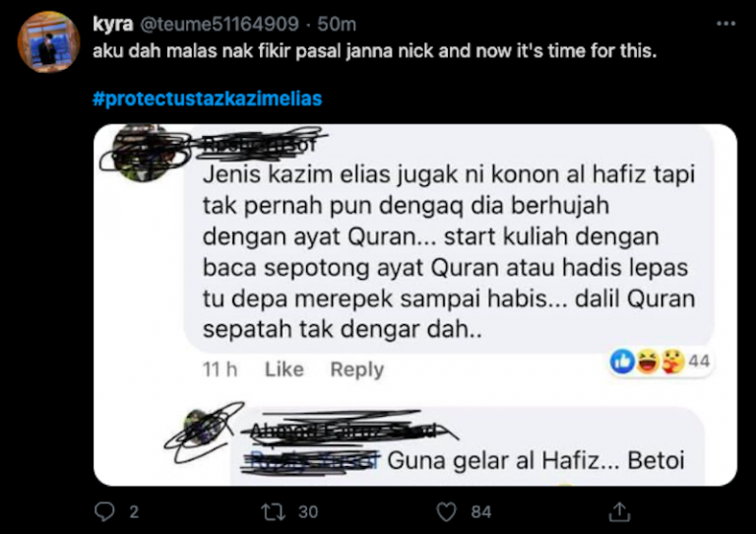Like the tweet with the heart icon

pyautogui.click(x=446, y=512)
